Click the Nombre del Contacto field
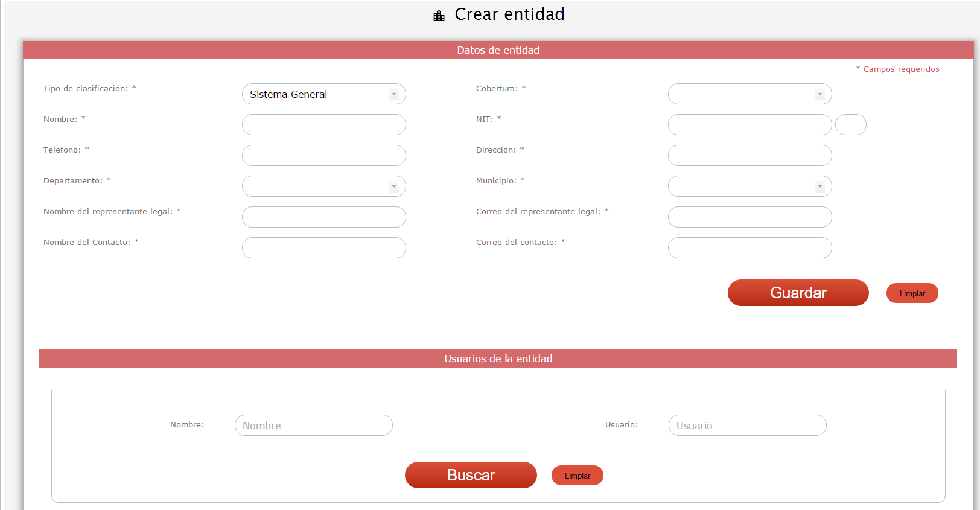Screen dimensions: 980x510 (323, 248)
